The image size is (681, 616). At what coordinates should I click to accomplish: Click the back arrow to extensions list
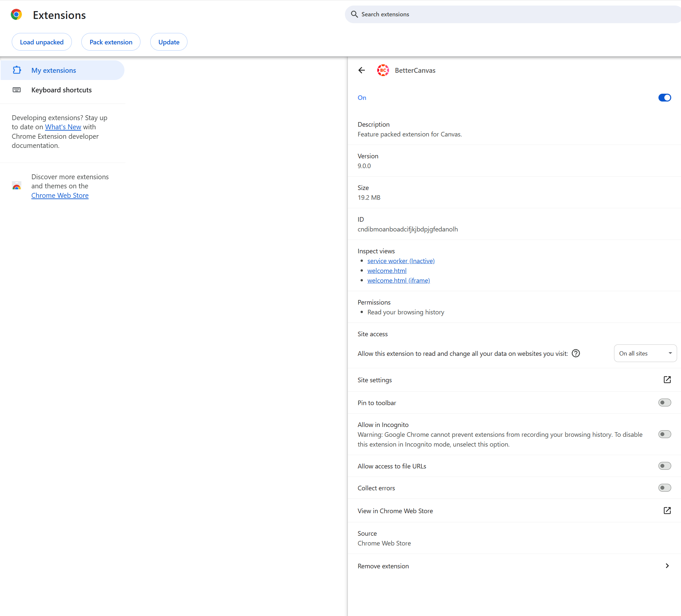tap(362, 70)
